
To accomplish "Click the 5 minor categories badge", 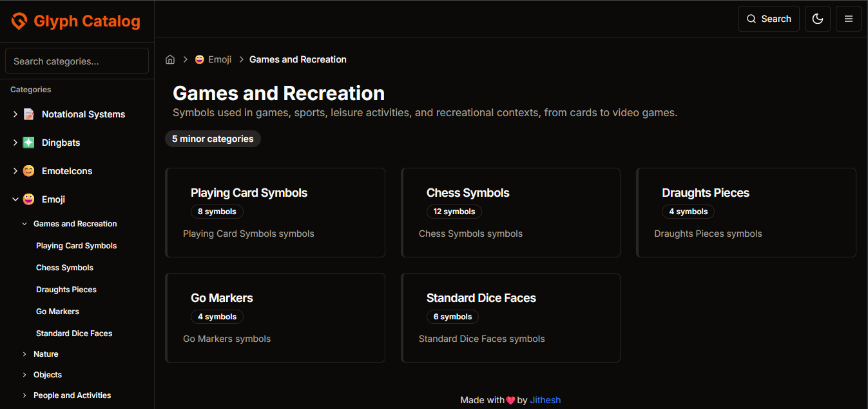I will coord(213,139).
